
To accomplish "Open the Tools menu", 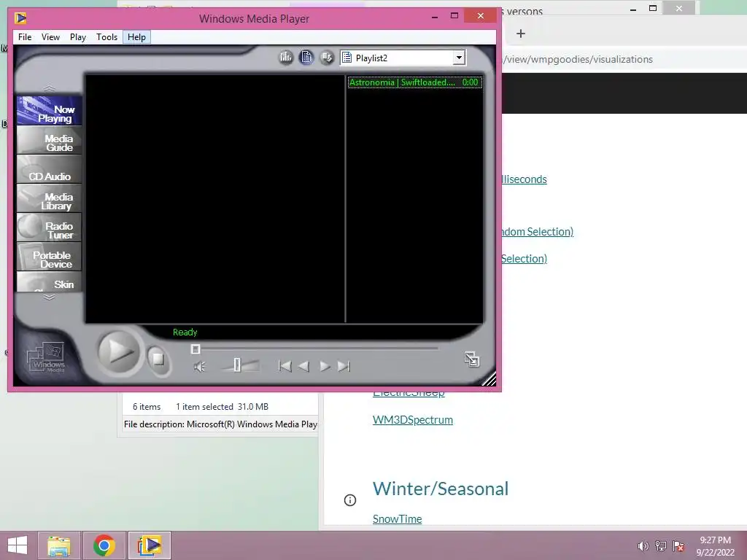I will 107,36.
